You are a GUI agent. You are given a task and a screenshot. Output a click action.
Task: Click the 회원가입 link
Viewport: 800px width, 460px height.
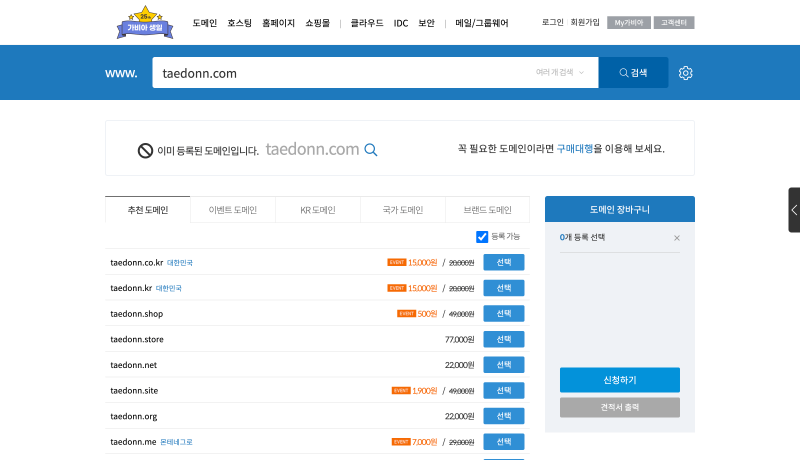click(x=585, y=22)
